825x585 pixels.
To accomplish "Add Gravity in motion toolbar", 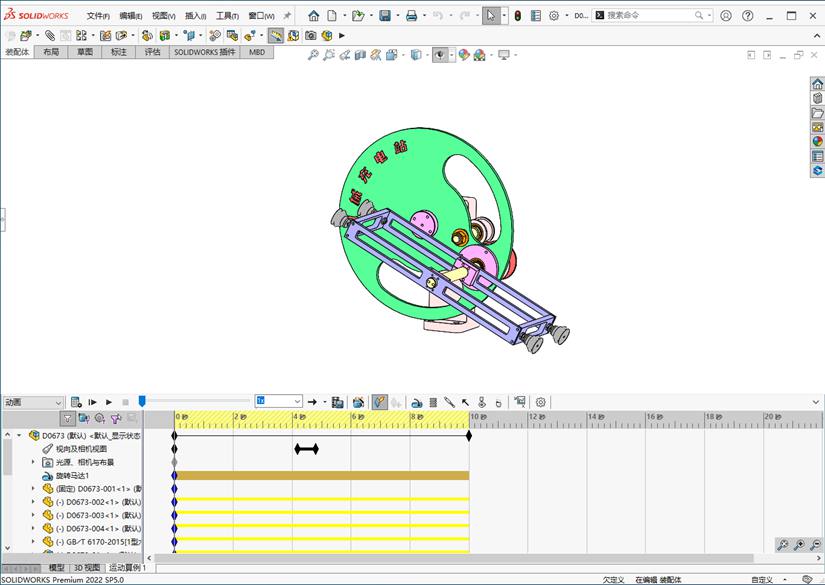I will (x=498, y=402).
